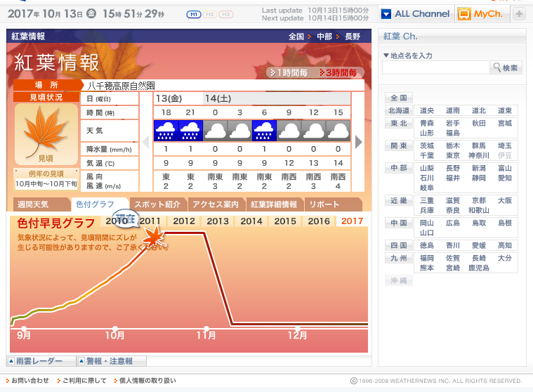The image size is (533, 392).
Task: Click the rain cloud icon at 18時
Action: tap(166, 131)
